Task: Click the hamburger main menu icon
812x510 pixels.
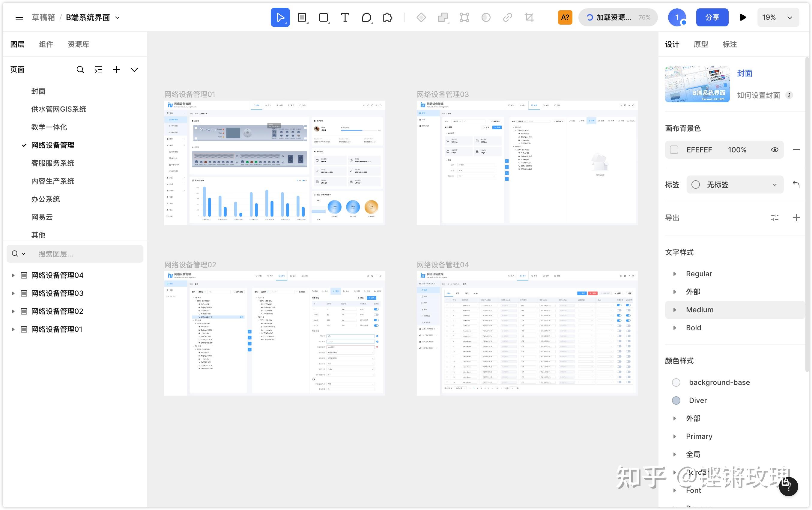Action: [19, 17]
